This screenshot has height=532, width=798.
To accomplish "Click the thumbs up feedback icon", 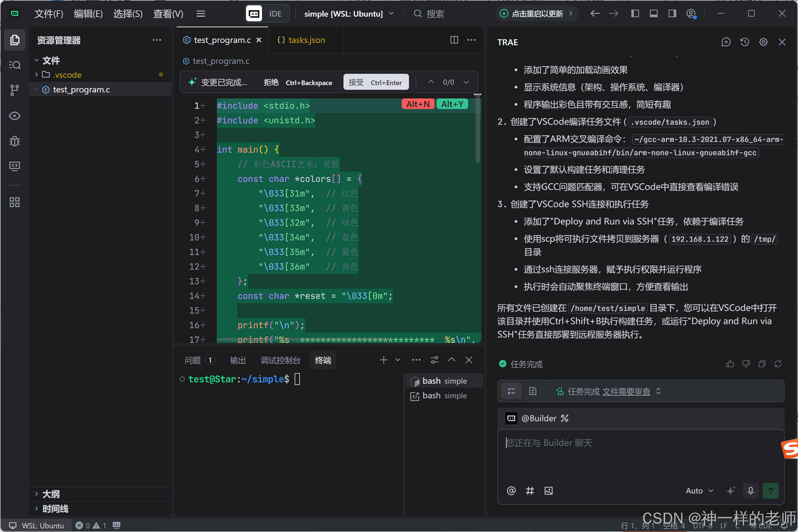I will point(730,364).
